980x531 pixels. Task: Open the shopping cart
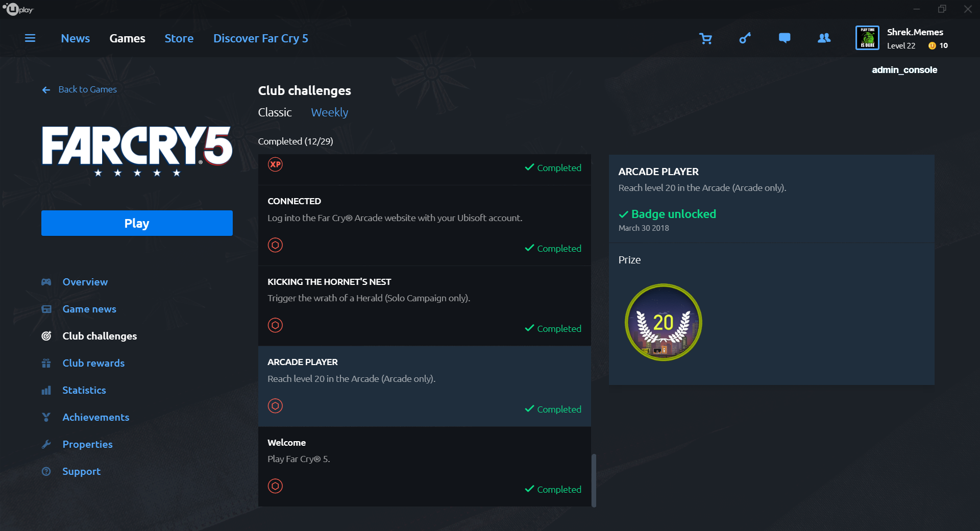706,38
